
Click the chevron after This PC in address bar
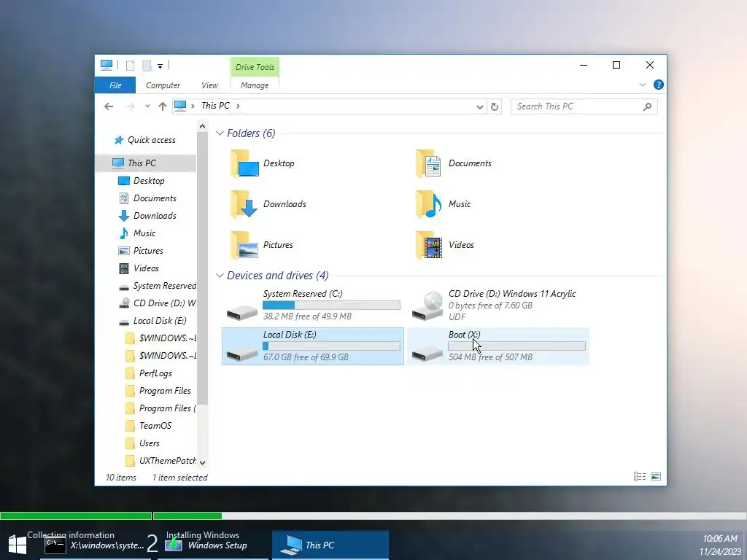point(238,106)
